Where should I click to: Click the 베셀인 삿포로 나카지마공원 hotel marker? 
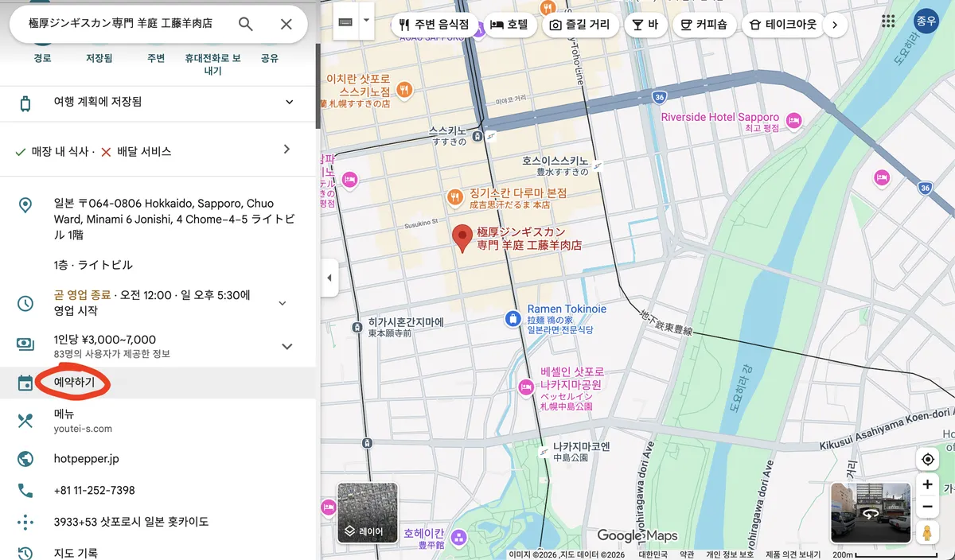pos(526,387)
